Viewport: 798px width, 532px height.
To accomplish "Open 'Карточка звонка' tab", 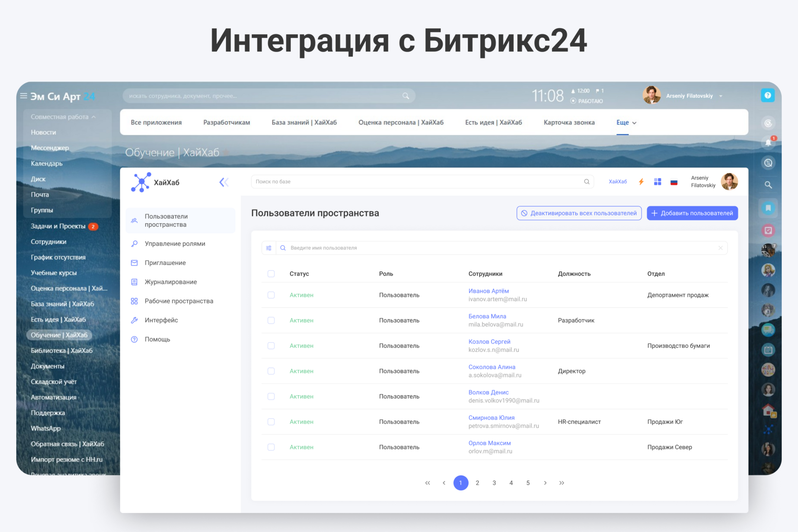I will point(569,123).
